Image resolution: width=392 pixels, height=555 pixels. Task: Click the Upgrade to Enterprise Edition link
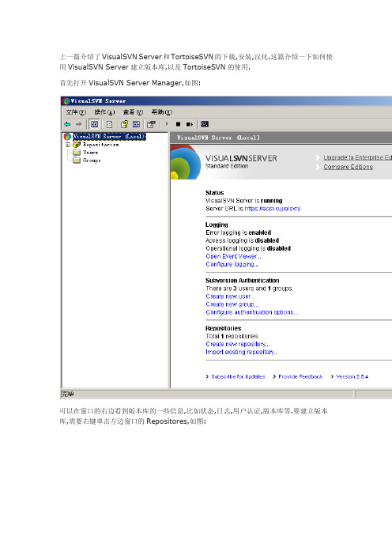pos(357,157)
